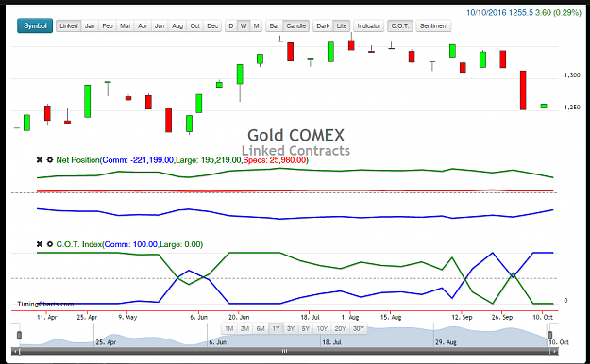
Task: Click the 1,300 price axis label
Action: [x=572, y=75]
